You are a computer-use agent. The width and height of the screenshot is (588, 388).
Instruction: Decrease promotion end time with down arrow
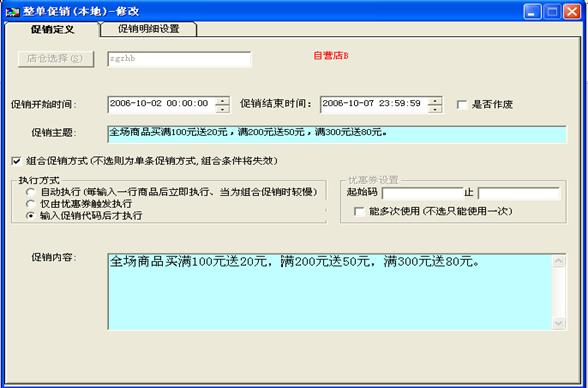[435, 109]
